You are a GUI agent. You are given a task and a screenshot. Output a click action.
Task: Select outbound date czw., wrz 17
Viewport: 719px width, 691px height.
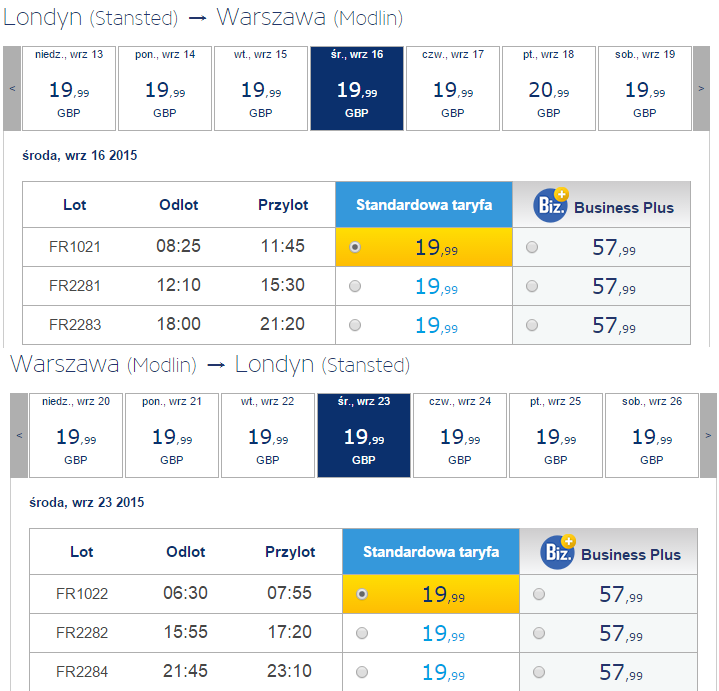click(453, 88)
